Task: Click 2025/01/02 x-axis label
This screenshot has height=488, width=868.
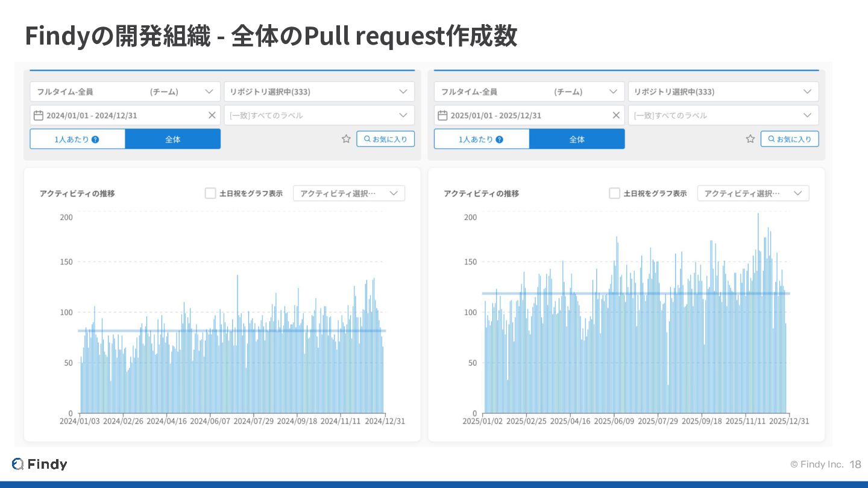Action: 483,421
